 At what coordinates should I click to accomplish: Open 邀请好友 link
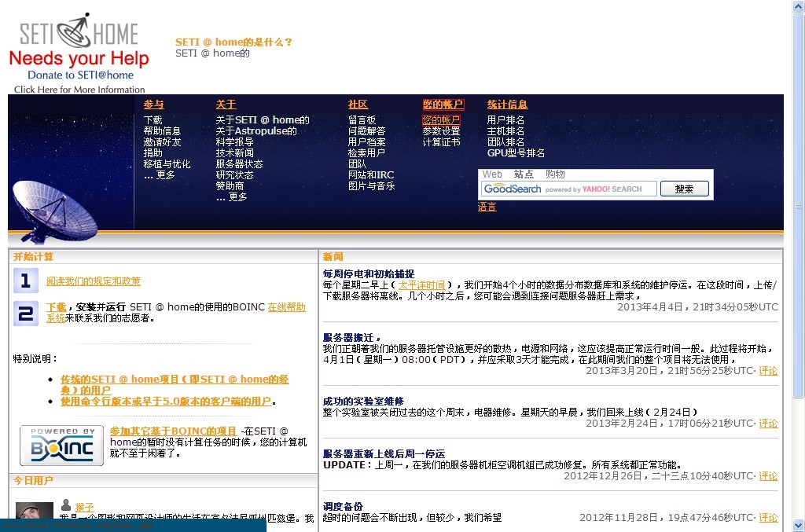162,142
